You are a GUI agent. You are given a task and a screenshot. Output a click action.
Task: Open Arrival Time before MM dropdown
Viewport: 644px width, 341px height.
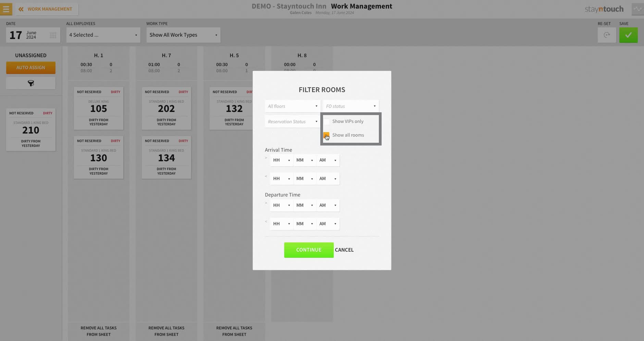pos(305,179)
